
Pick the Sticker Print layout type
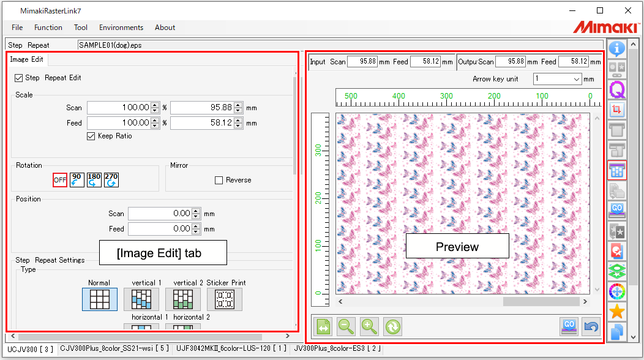pos(225,299)
